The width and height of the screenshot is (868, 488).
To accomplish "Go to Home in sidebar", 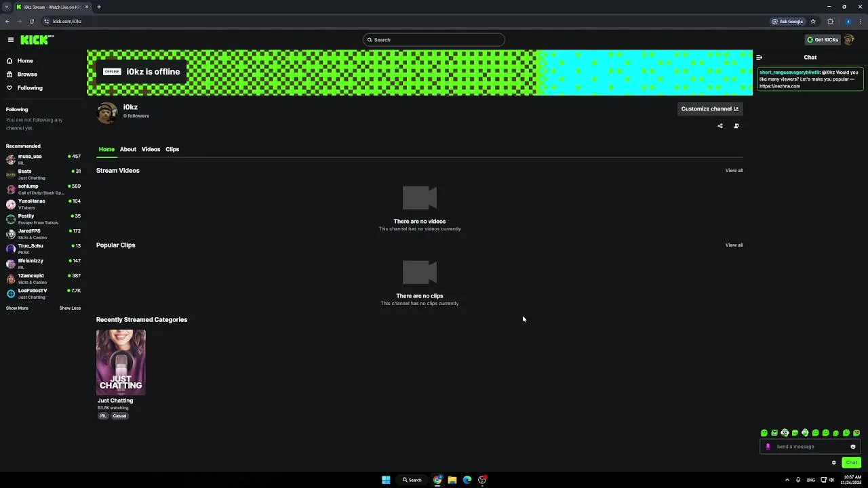I will point(25,61).
